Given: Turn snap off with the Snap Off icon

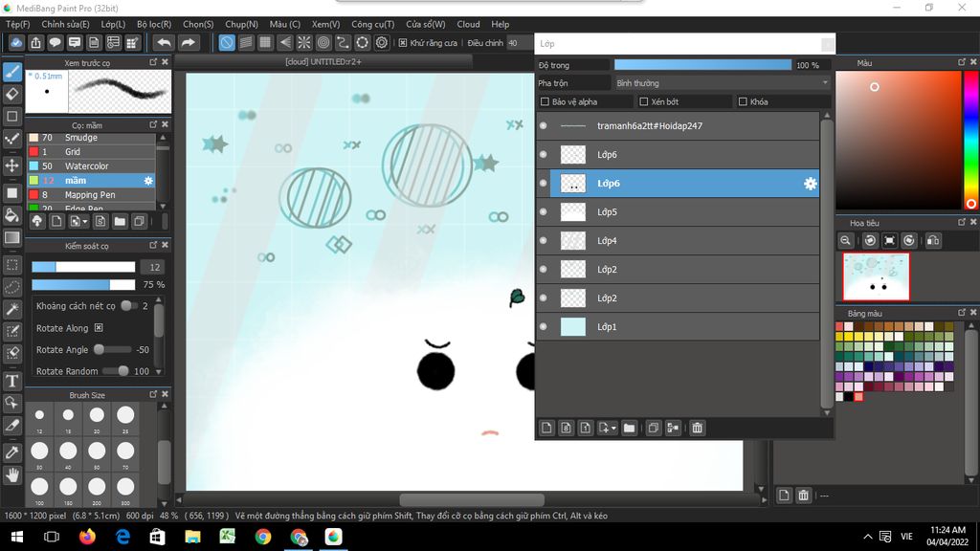Looking at the screenshot, I should (227, 42).
